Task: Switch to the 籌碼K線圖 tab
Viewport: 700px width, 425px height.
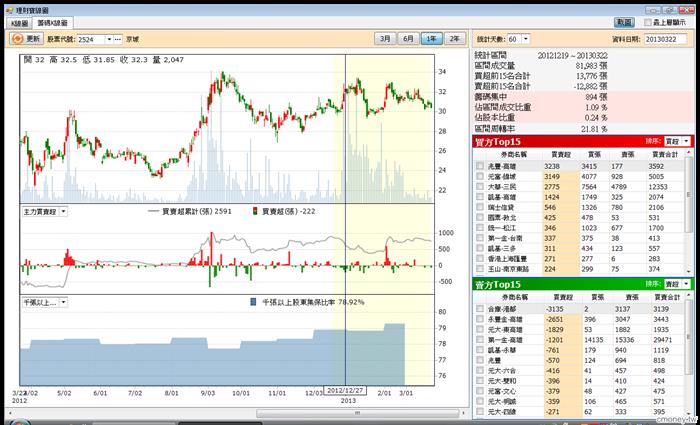Action: (52, 22)
